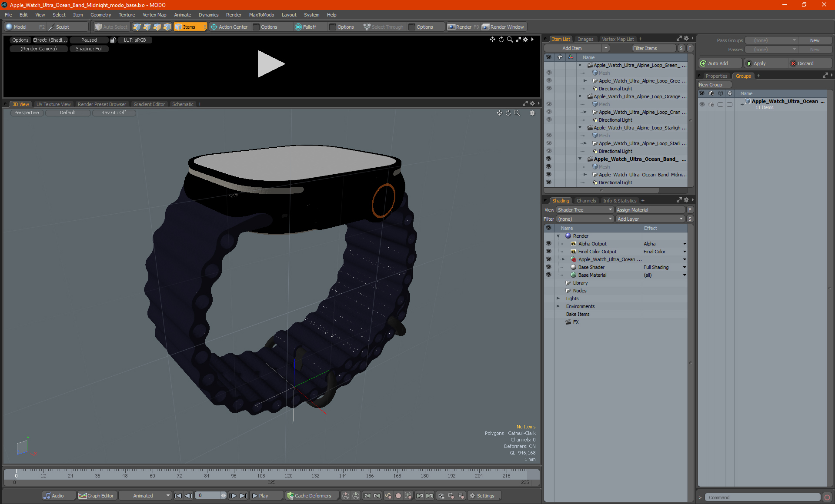Toggle visibility of Ocean Band Directional Light
The width and height of the screenshot is (835, 504).
tap(548, 182)
